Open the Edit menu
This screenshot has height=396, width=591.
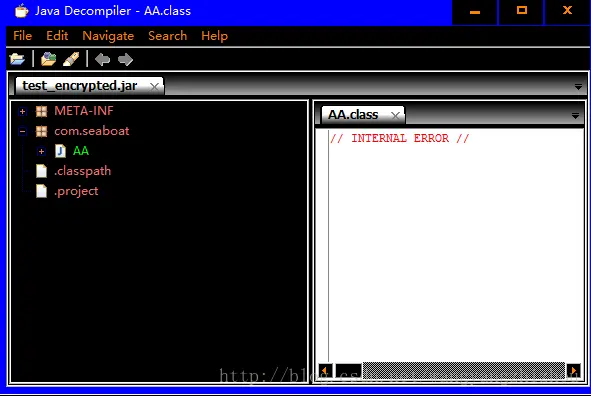pos(57,36)
